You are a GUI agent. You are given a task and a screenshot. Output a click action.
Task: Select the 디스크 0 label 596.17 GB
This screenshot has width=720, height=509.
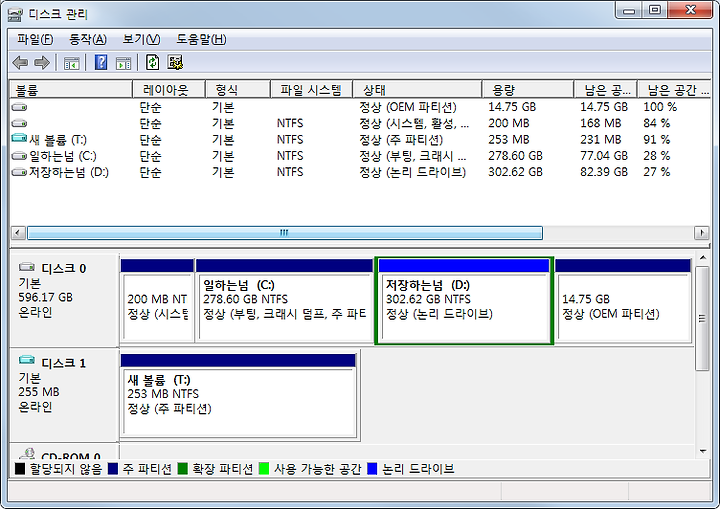click(45, 298)
